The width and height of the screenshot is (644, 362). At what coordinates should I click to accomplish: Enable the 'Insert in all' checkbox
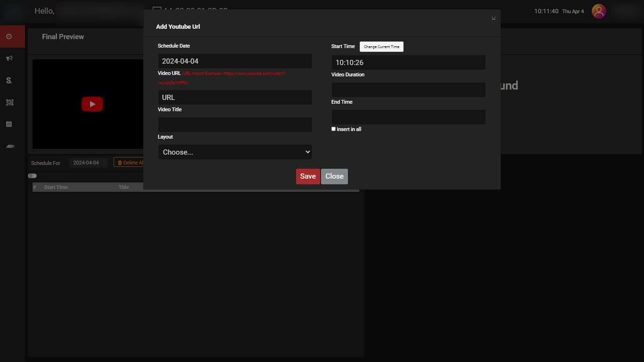click(x=334, y=129)
